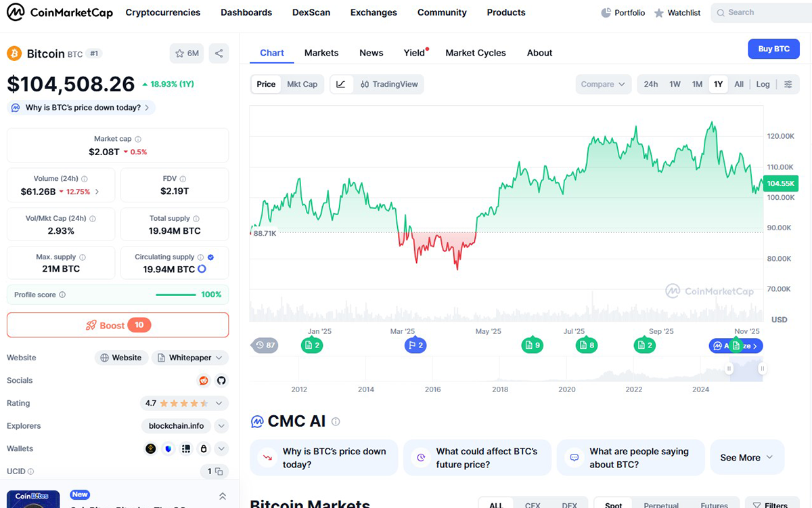Open chart settings sliders icon
The width and height of the screenshot is (812, 508).
point(788,85)
